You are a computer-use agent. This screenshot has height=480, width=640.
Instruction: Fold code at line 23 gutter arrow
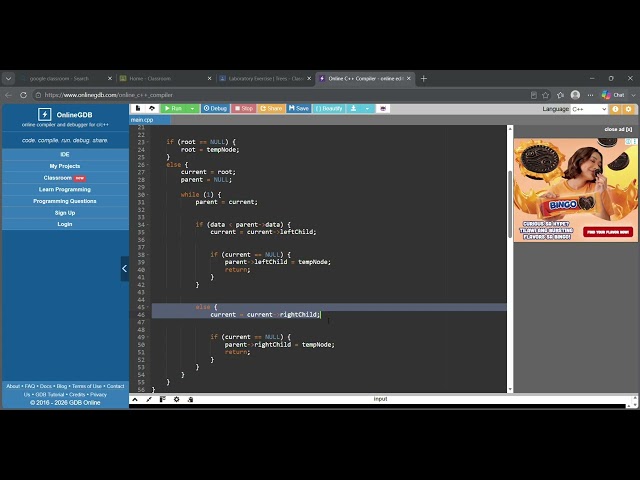click(148, 142)
